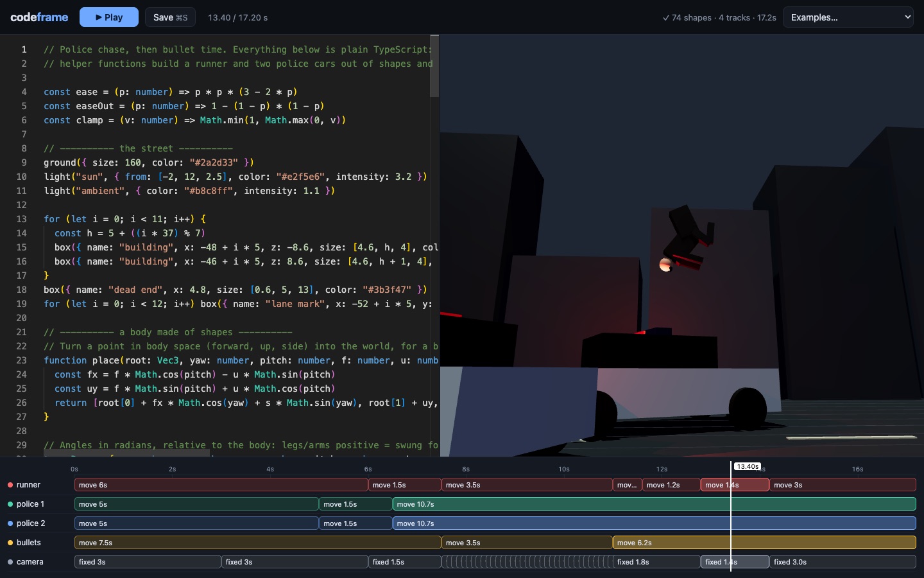Select the police 2 'move 1.5s' clip
The height and width of the screenshot is (578, 924).
tap(355, 523)
